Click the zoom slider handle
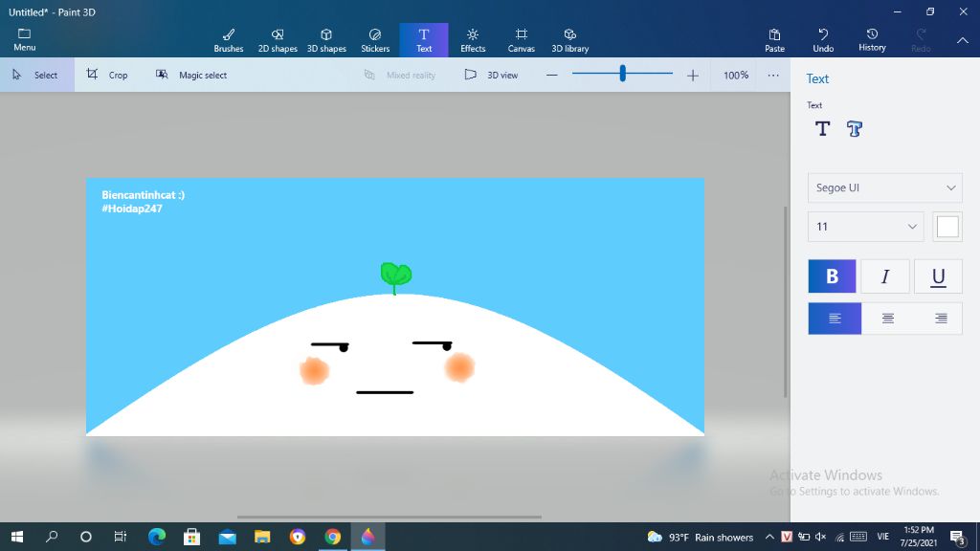 [x=622, y=74]
